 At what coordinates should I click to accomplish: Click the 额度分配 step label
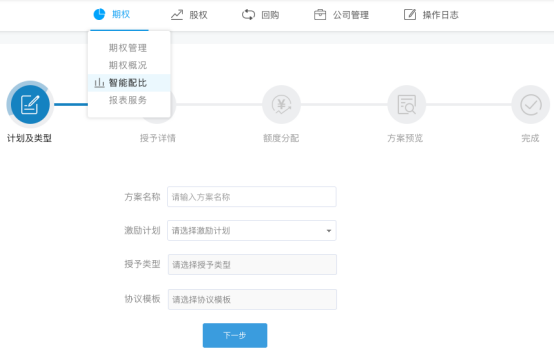[281, 138]
